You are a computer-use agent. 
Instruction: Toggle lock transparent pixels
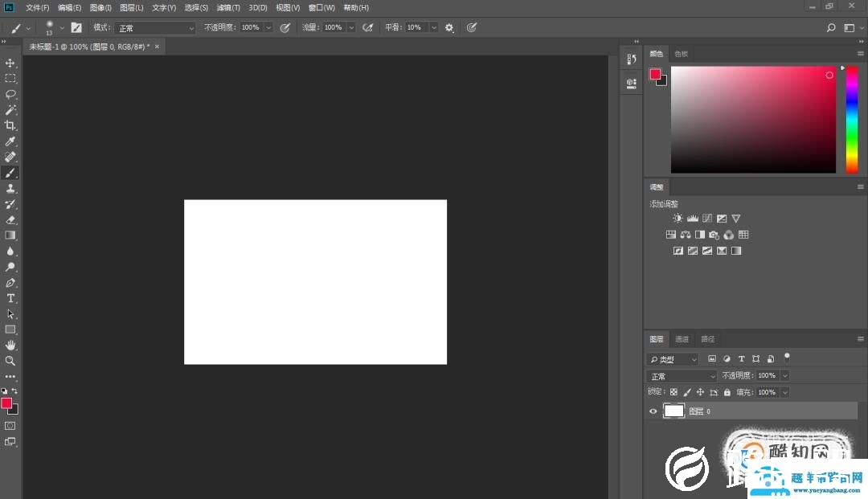tap(674, 392)
